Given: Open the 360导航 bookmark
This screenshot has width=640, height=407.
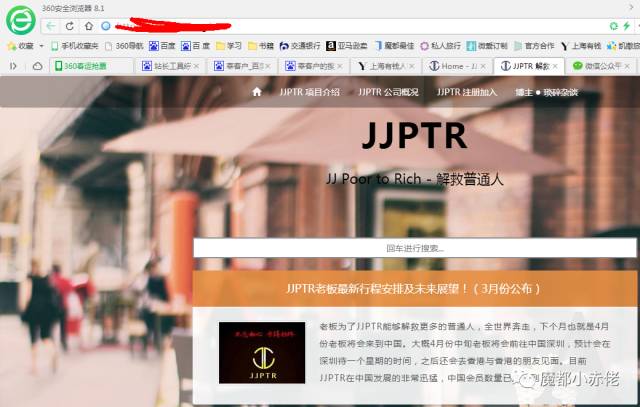Looking at the screenshot, I should [124, 46].
